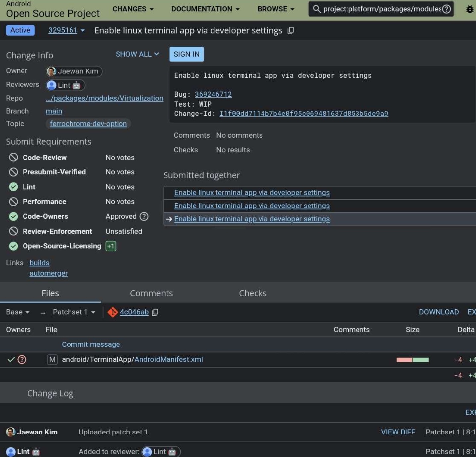The image size is (476, 457).
Task: Open main branch link
Action: [x=54, y=111]
